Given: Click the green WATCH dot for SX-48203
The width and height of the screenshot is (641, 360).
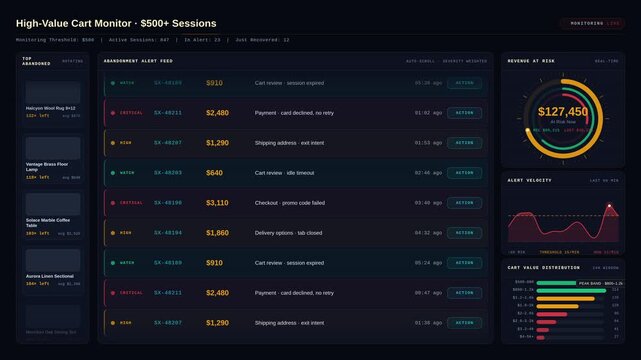Looking at the screenshot, I should [113, 173].
